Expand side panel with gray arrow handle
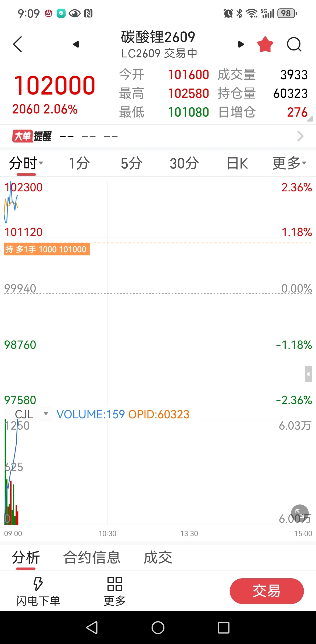 point(308,374)
